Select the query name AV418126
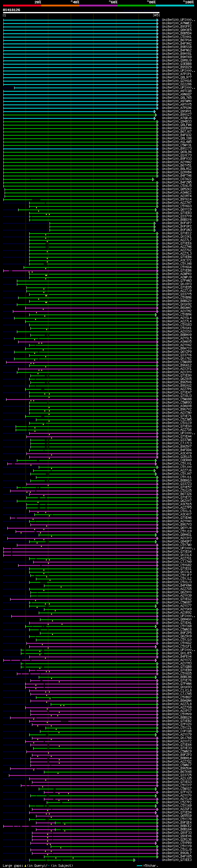197x868 pixels. (11, 10)
